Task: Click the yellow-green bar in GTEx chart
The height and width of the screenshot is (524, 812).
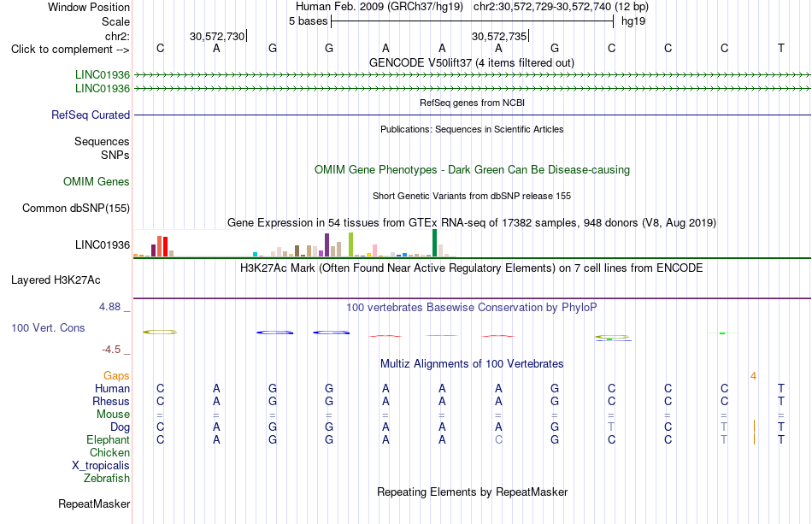Action: click(350, 244)
